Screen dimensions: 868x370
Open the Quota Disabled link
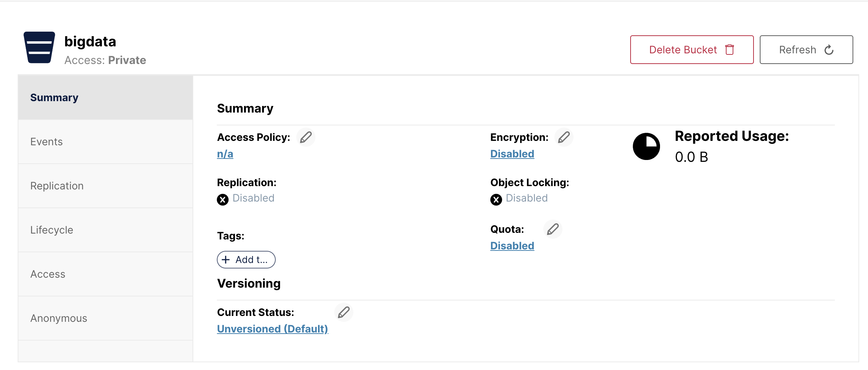pyautogui.click(x=512, y=246)
